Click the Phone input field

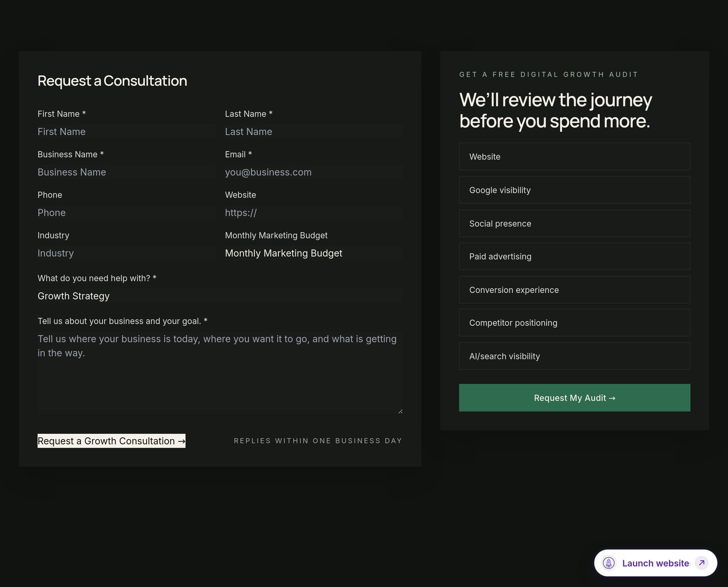tap(126, 213)
